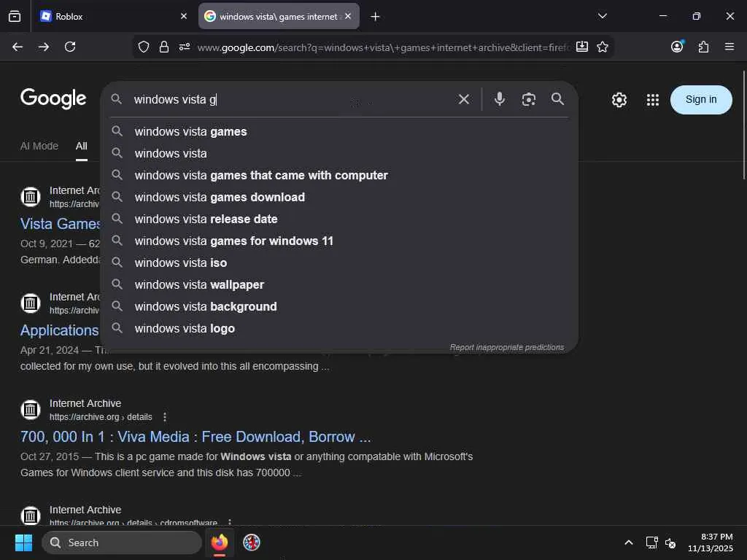The width and height of the screenshot is (747, 560).
Task: Choose 'windows vista logo' suggestion
Action: click(339, 329)
